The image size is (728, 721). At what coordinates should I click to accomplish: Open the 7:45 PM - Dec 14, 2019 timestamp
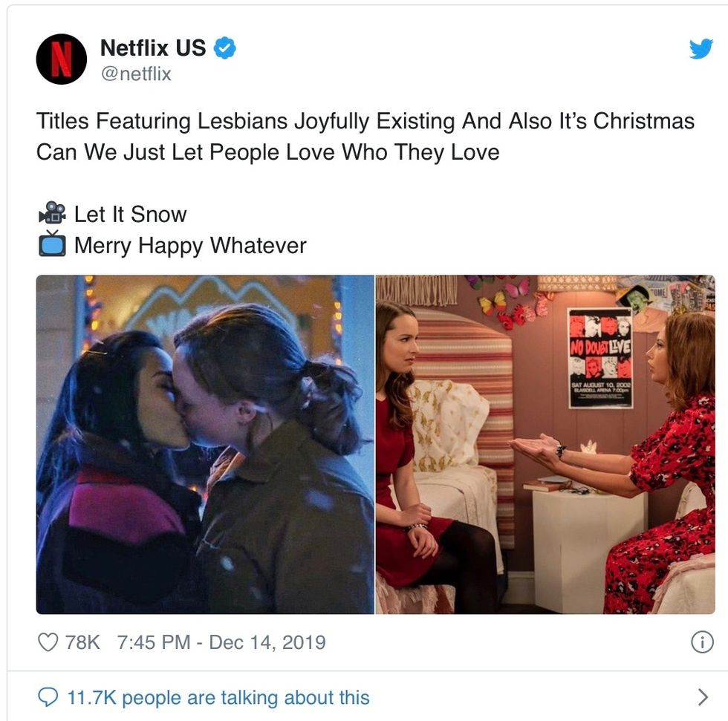pos(221,642)
